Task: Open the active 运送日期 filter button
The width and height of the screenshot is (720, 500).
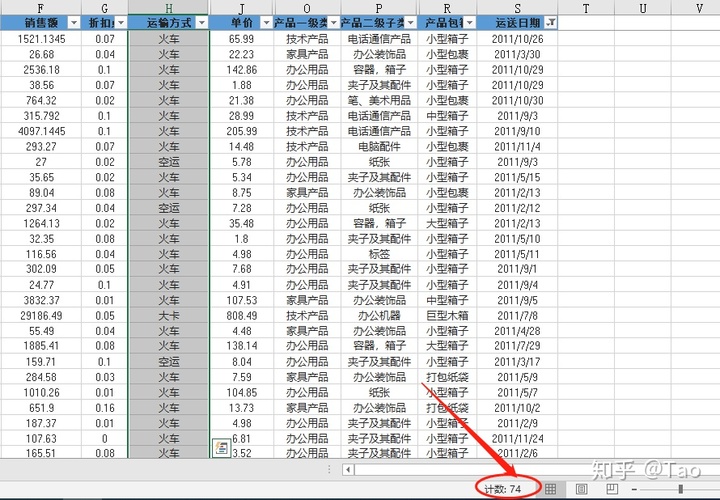Action: (x=551, y=22)
